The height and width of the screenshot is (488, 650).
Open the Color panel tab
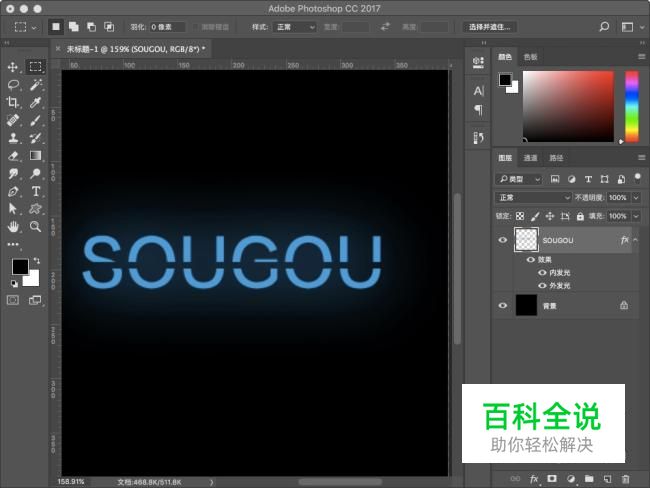[504, 57]
